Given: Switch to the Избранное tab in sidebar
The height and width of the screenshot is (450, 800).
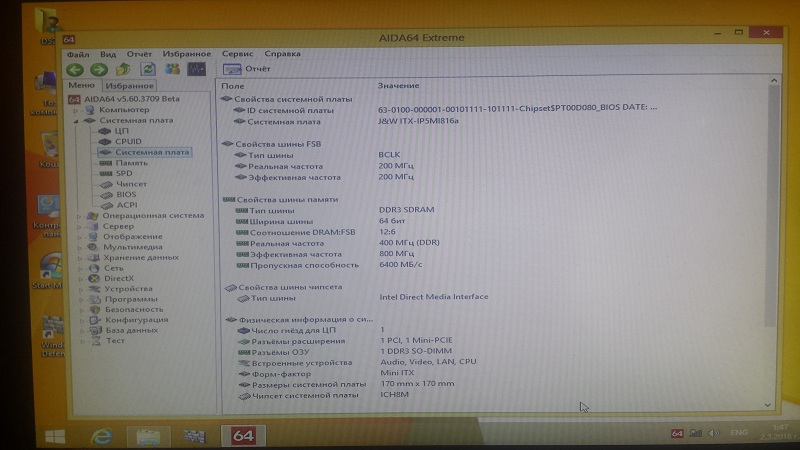Looking at the screenshot, I should (x=130, y=86).
